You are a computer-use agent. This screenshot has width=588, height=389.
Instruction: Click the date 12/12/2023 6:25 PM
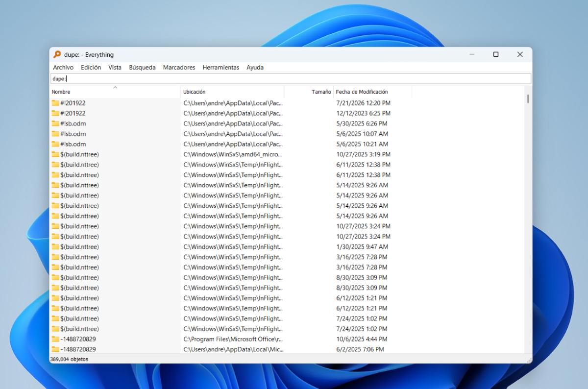point(363,113)
